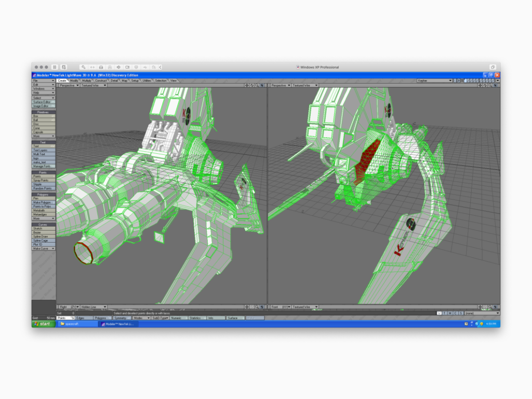
Task: Toggle the T texture map button
Action: 445,313
